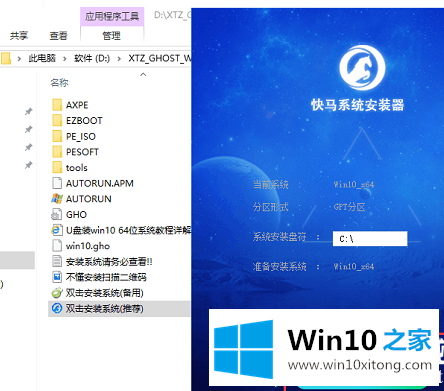The image size is (444, 391).
Task: Open the 查看 ribbon tab
Action: click(58, 36)
